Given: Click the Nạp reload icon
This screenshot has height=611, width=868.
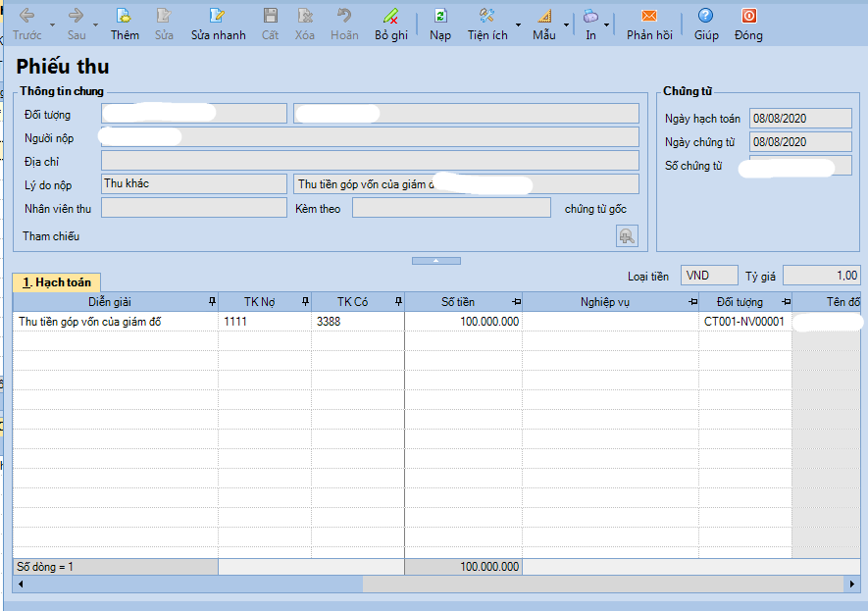Looking at the screenshot, I should pos(440,17).
